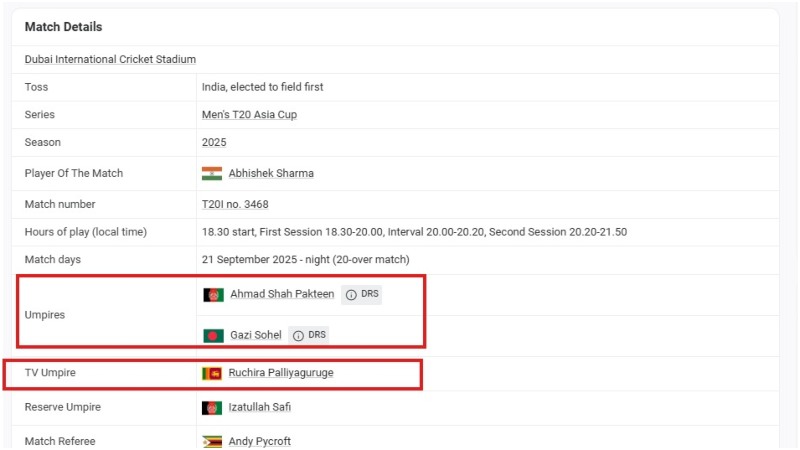Click Afghanistan flag beside Izatullah Safi

pos(212,408)
